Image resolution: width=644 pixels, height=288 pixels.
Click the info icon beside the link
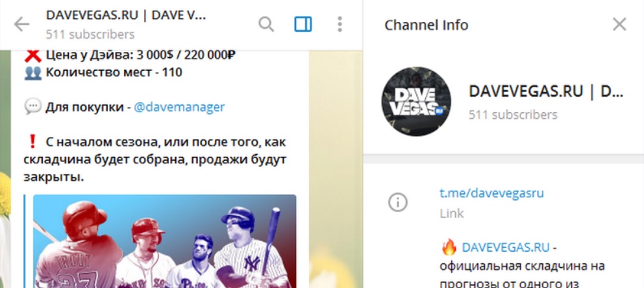(x=397, y=202)
